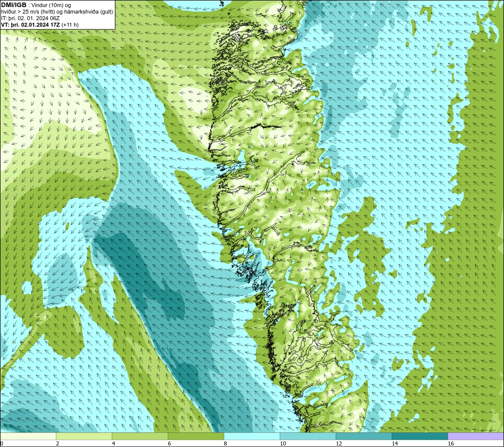Click the 'IT: þri. 02. 01. 2024 06Z' line
Image resolution: width=504 pixels, height=447 pixels.
tap(30, 18)
